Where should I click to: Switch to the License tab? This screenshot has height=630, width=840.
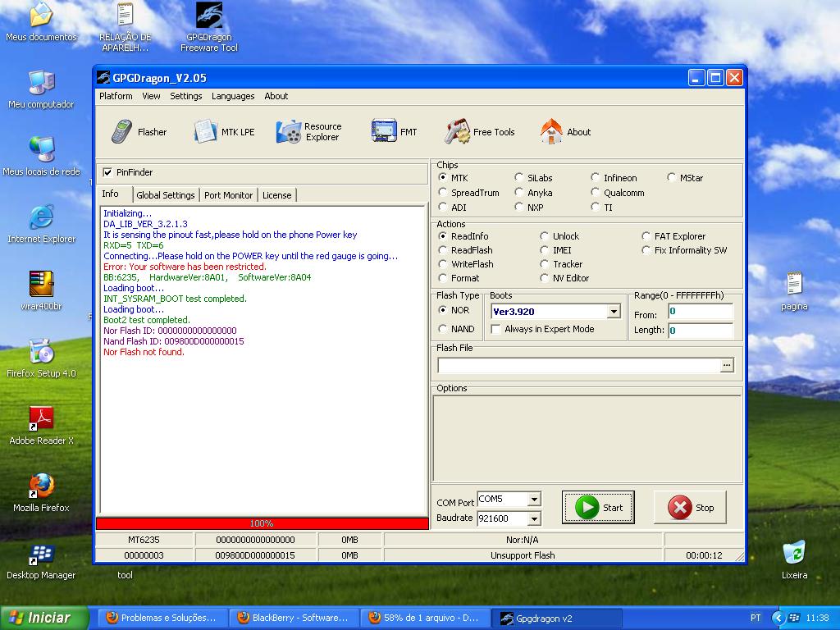coord(277,195)
